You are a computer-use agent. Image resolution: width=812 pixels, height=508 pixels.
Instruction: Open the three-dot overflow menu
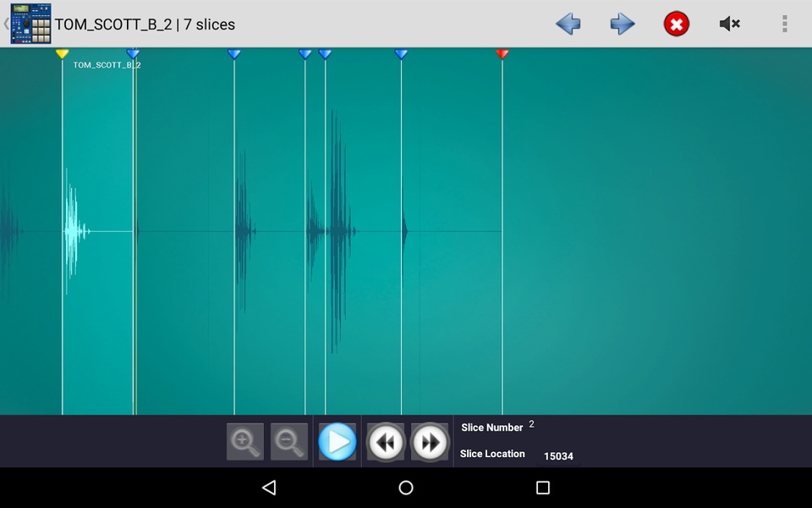tap(785, 24)
